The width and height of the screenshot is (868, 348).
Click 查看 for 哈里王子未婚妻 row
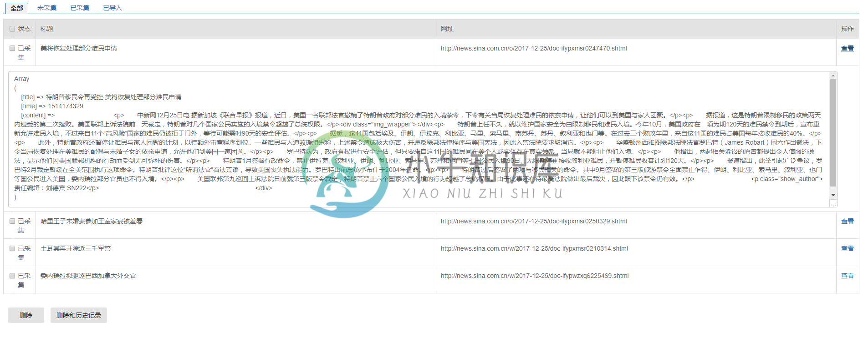pyautogui.click(x=847, y=221)
